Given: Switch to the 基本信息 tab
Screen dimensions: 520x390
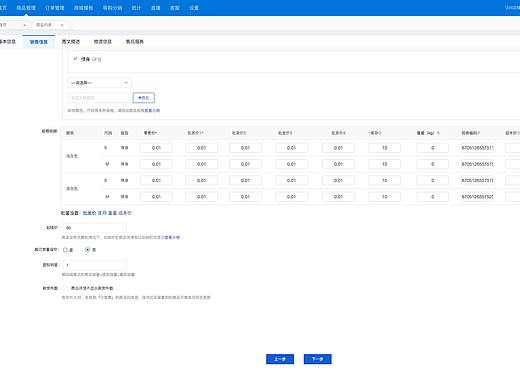Looking at the screenshot, I should (x=7, y=42).
